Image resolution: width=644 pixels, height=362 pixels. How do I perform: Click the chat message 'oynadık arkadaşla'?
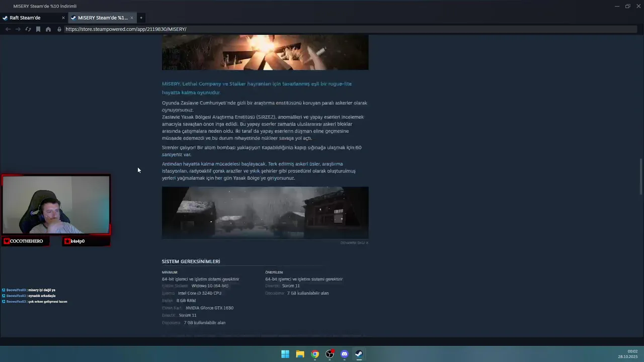[x=42, y=296]
